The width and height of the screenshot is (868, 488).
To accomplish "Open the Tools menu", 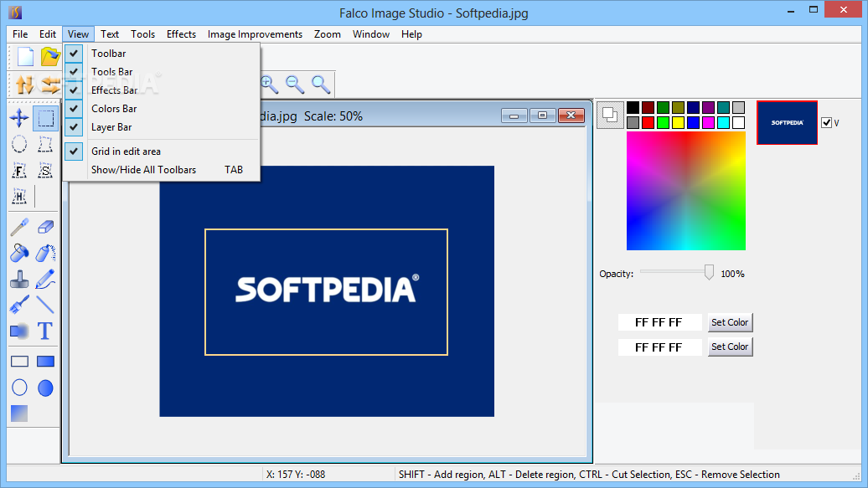I will pyautogui.click(x=142, y=34).
